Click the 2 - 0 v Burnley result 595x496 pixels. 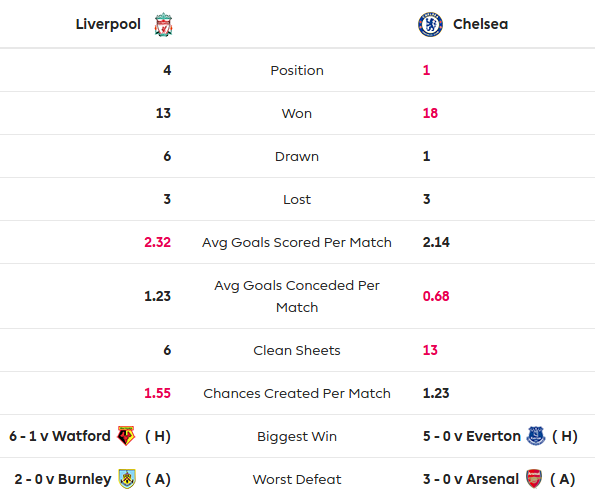(63, 479)
